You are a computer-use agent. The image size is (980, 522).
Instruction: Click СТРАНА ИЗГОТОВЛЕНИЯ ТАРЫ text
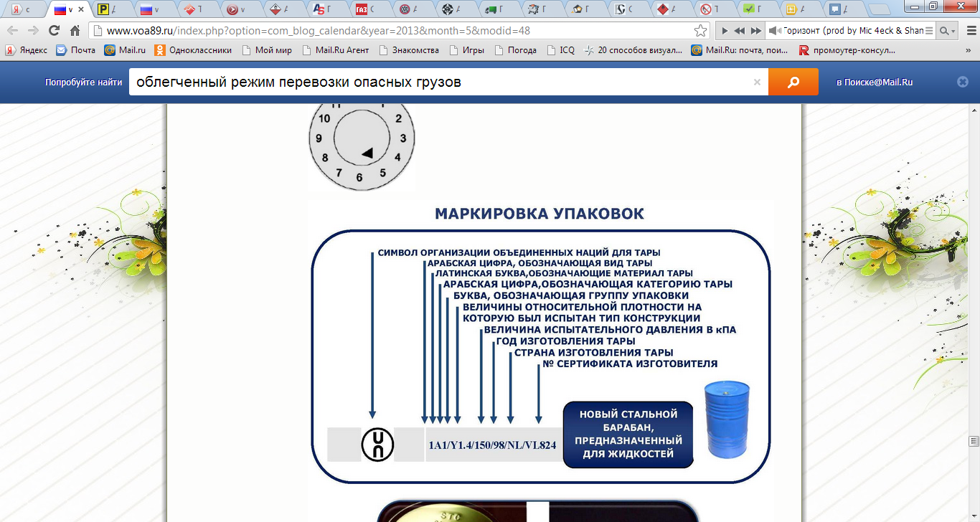click(593, 353)
